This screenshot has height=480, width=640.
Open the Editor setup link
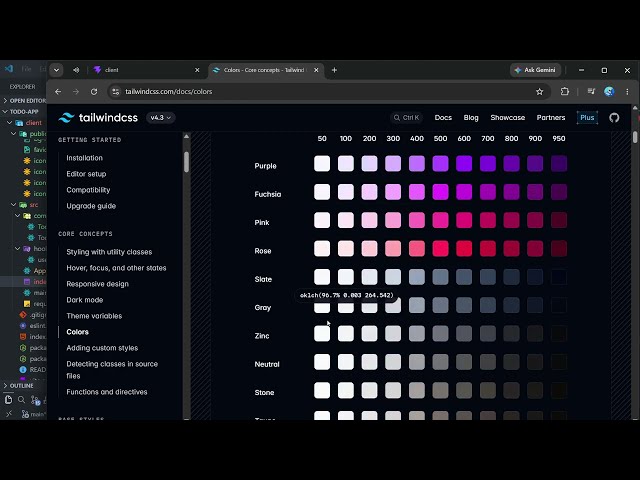86,174
